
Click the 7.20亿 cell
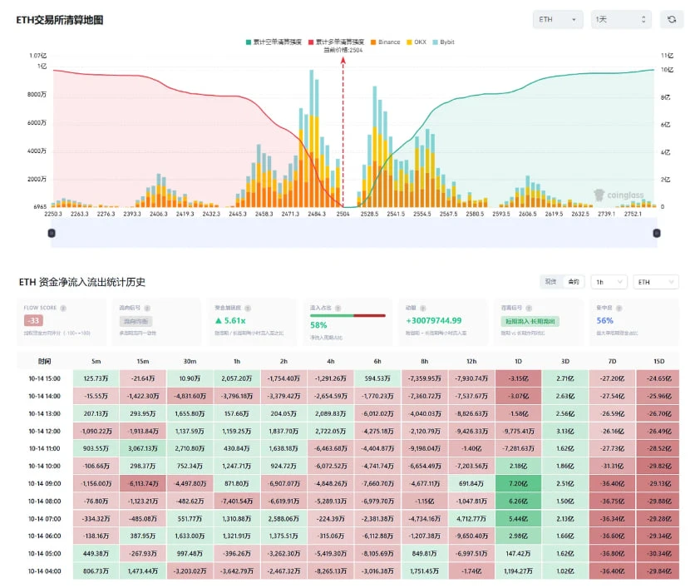tap(518, 483)
